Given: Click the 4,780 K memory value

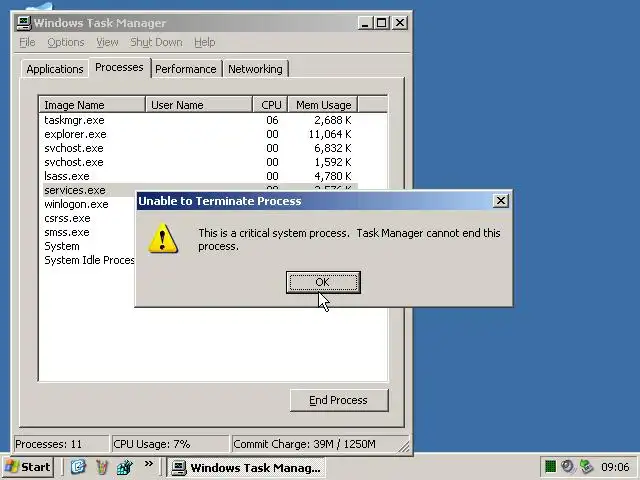Looking at the screenshot, I should 333,176.
